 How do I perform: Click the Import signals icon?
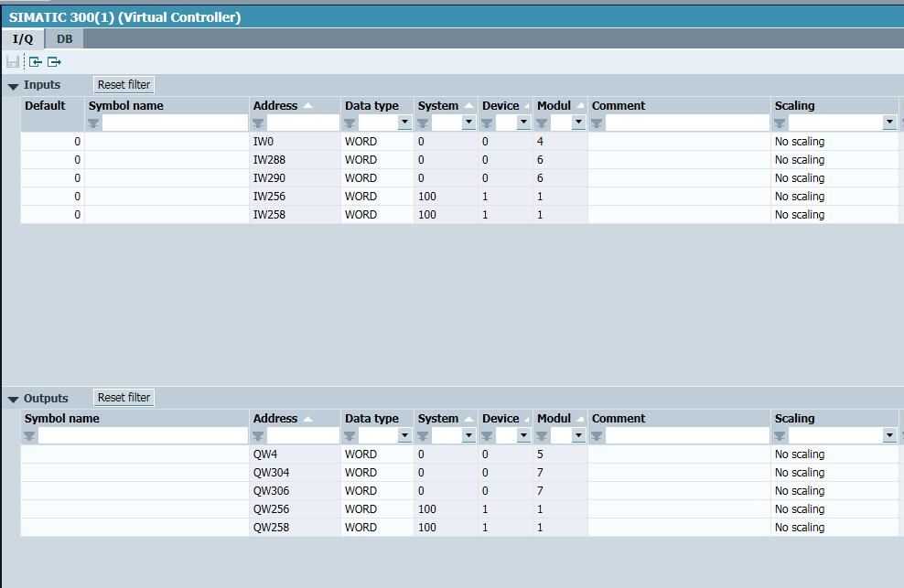[35, 61]
